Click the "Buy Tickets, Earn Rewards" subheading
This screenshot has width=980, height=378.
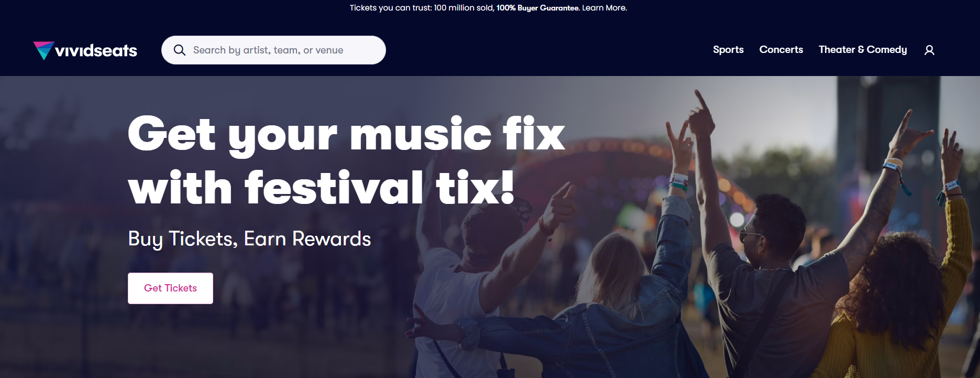249,239
